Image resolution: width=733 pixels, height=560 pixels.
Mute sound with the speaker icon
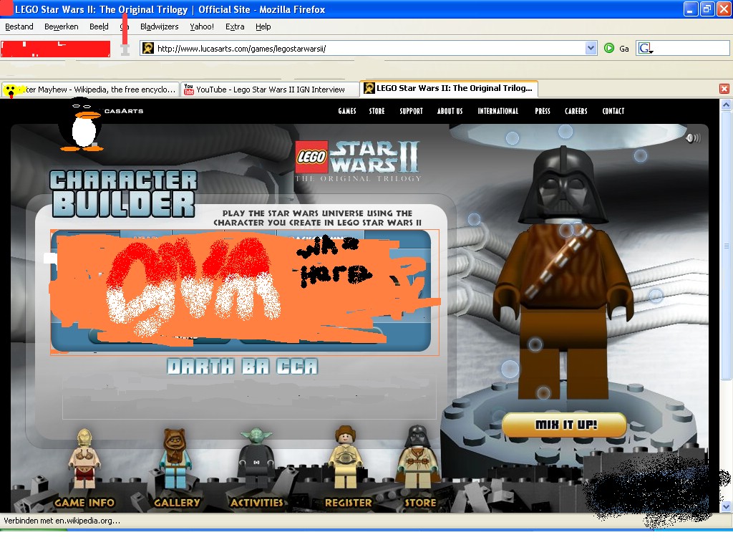(691, 137)
